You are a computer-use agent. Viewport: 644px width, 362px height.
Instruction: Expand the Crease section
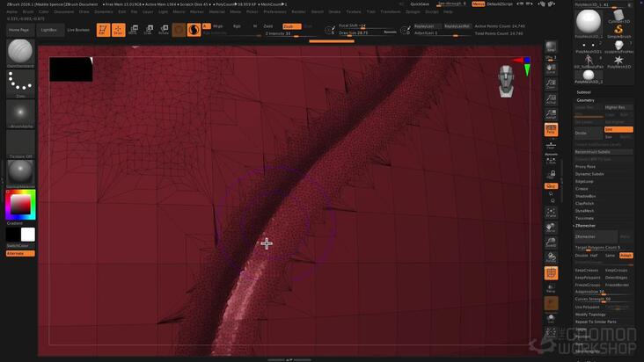coord(582,189)
